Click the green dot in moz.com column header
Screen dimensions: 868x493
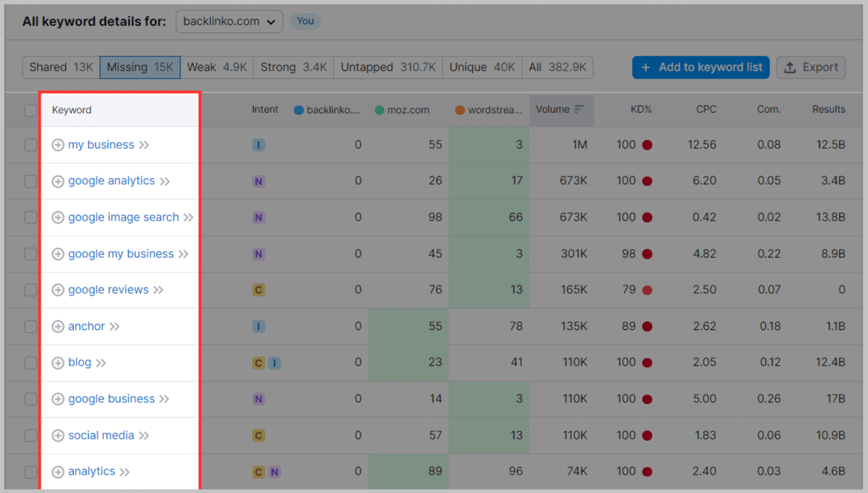point(380,110)
